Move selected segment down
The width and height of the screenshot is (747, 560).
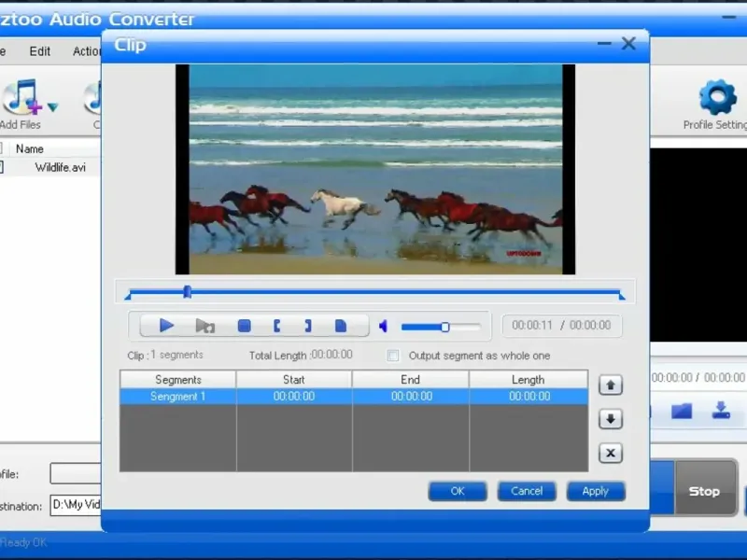pyautogui.click(x=611, y=419)
